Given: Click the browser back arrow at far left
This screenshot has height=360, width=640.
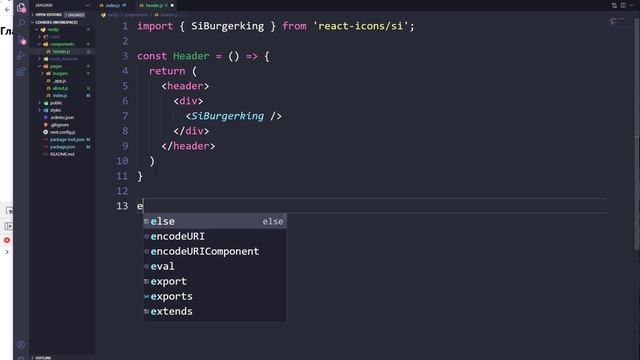Looking at the screenshot, I should coord(7,9).
